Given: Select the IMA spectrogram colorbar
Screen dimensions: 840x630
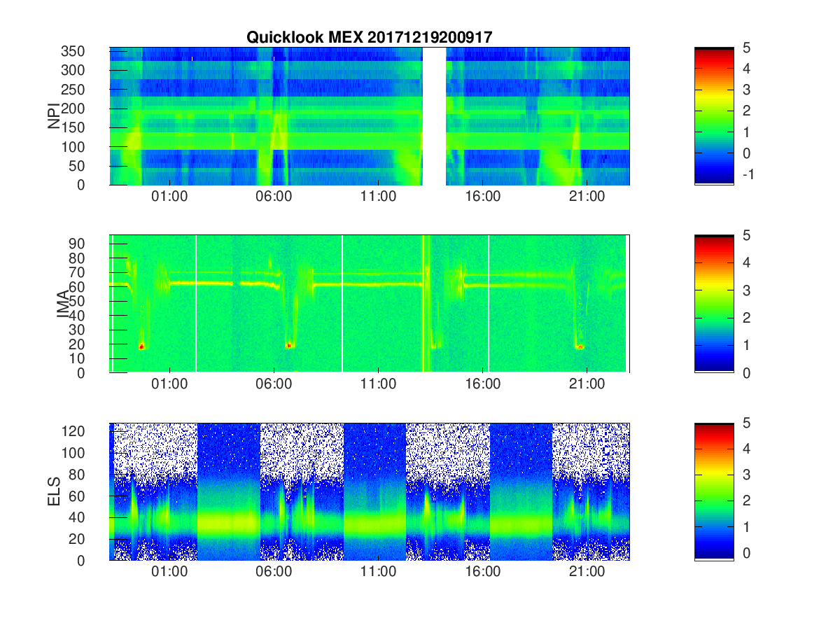Looking at the screenshot, I should tap(714, 304).
